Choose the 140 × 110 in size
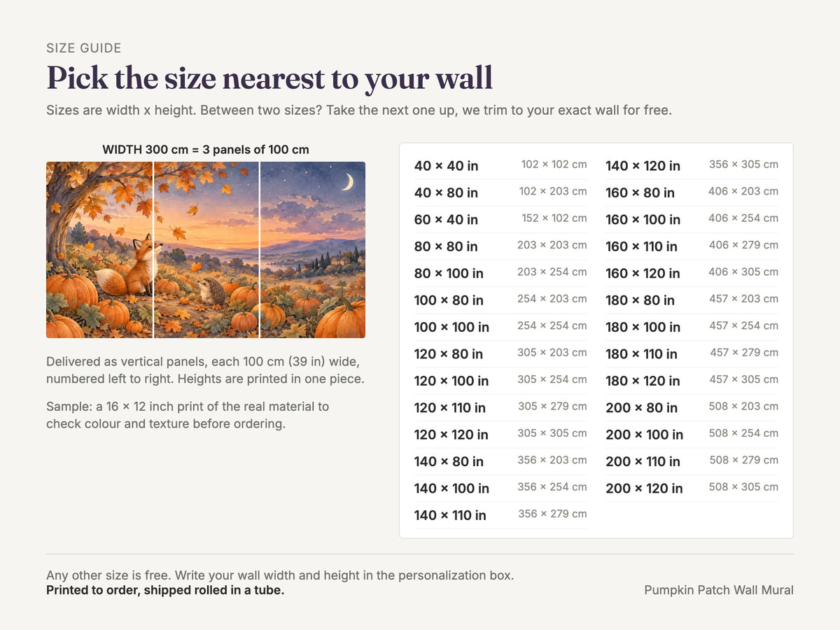This screenshot has width=840, height=630. 500,515
